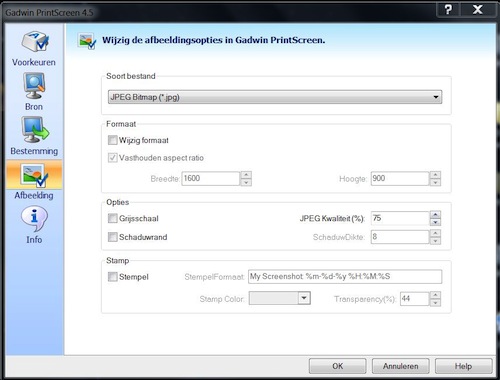Decrease Hoogte with the down spinner arrow
This screenshot has width=500, height=380.
[435, 182]
